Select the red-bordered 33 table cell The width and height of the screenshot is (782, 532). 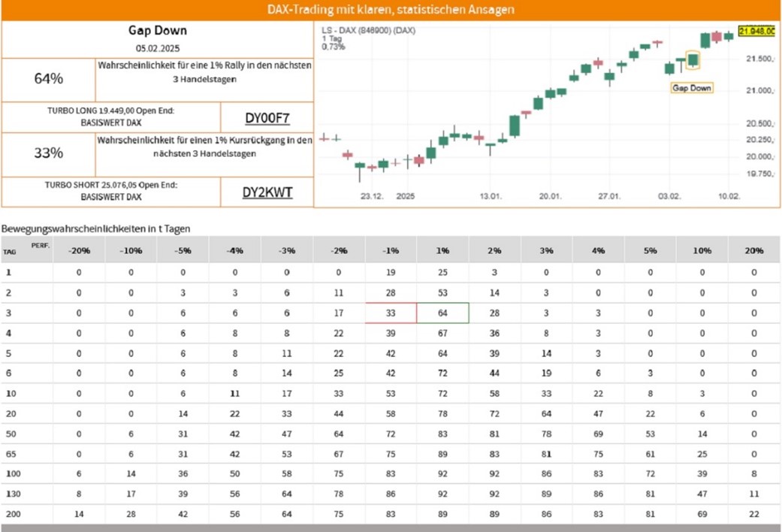(x=391, y=313)
